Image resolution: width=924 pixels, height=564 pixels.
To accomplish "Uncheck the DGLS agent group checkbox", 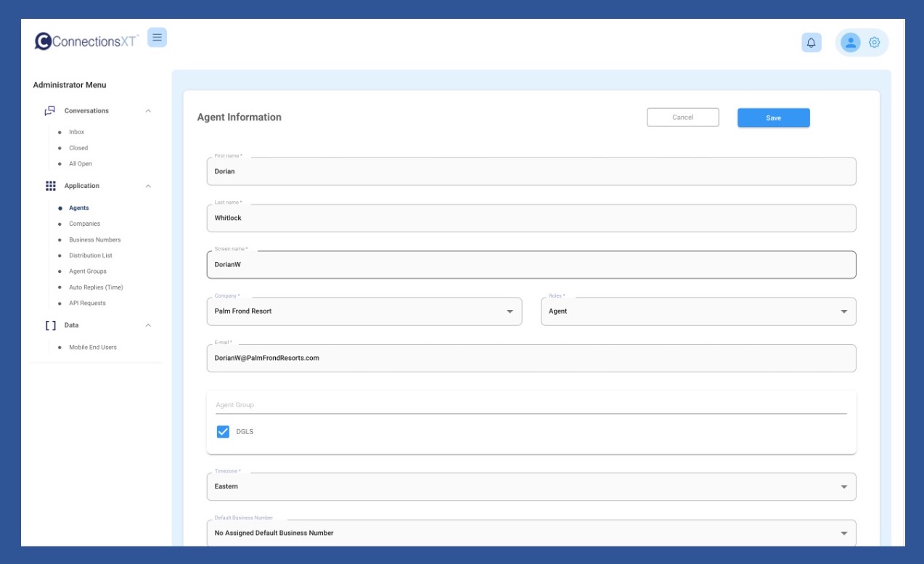I will click(224, 432).
